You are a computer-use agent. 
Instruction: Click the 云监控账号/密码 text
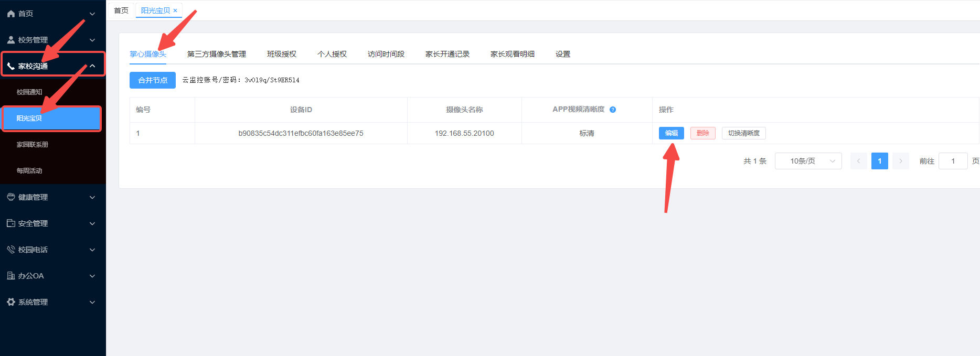241,80
